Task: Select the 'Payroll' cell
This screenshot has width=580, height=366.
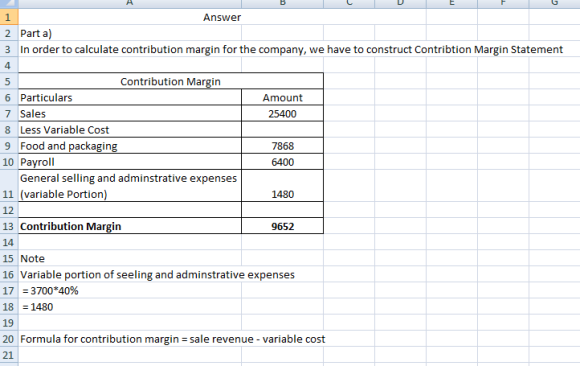Action: (x=130, y=162)
